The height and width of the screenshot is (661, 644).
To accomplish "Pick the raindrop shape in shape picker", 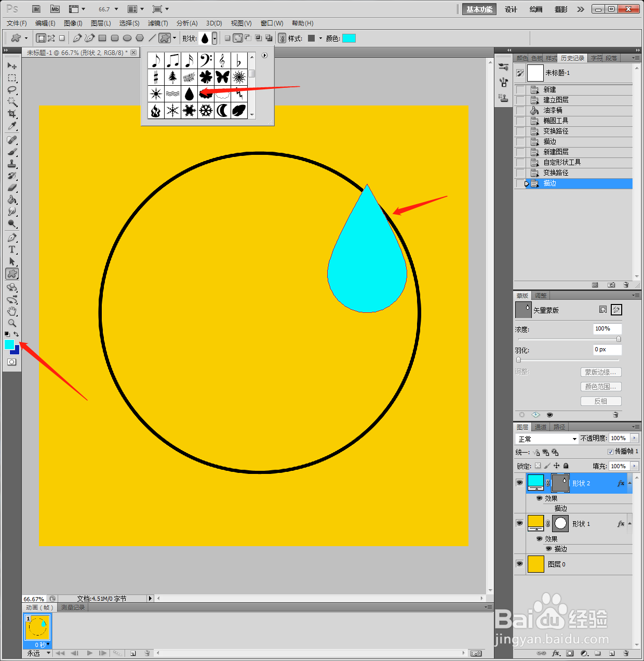I will pos(189,94).
